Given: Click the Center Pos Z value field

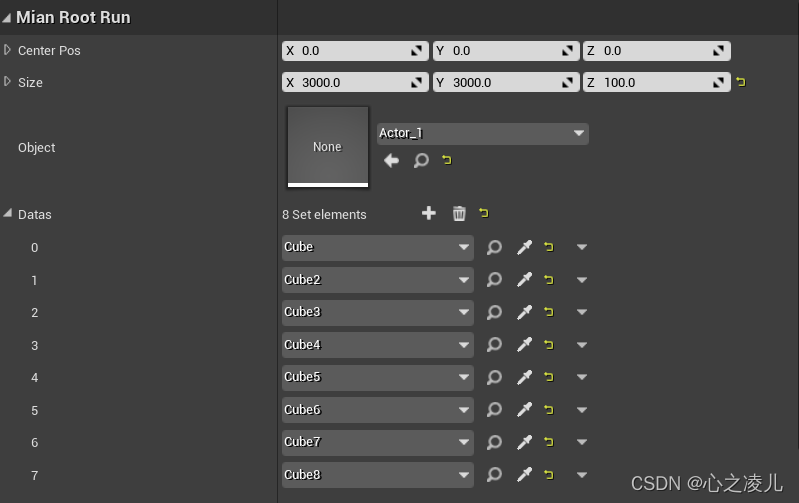Looking at the screenshot, I should 657,51.
